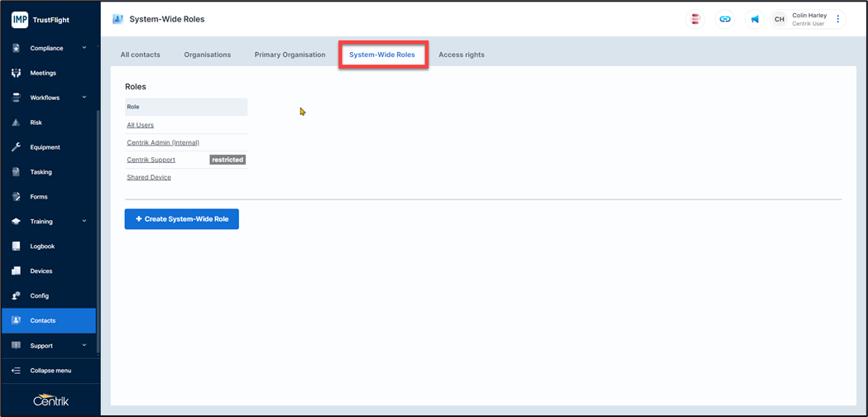Screen dimensions: 868x417
Task: Open the Training graduation cap icon
Action: click(16, 222)
